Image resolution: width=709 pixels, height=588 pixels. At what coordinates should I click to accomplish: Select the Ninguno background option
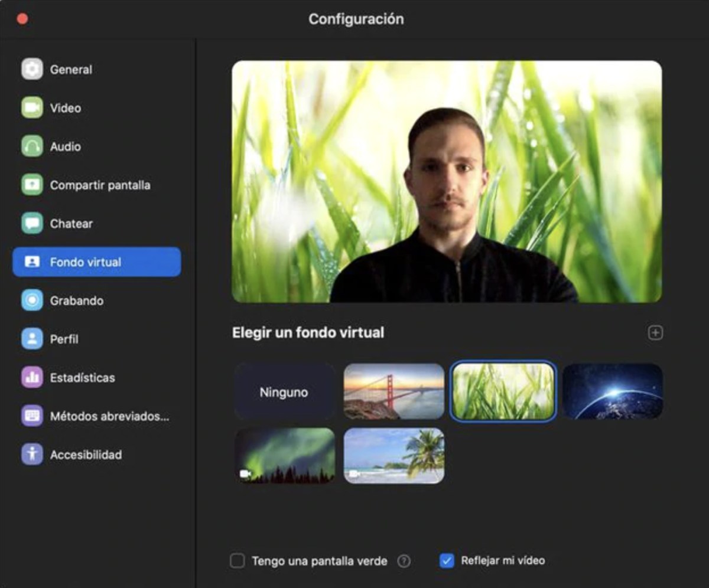pyautogui.click(x=284, y=391)
